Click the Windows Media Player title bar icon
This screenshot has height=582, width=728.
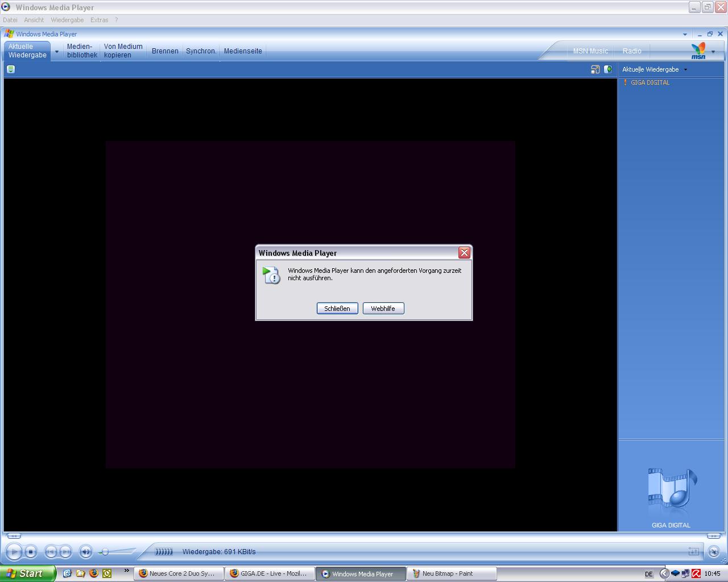click(6, 7)
